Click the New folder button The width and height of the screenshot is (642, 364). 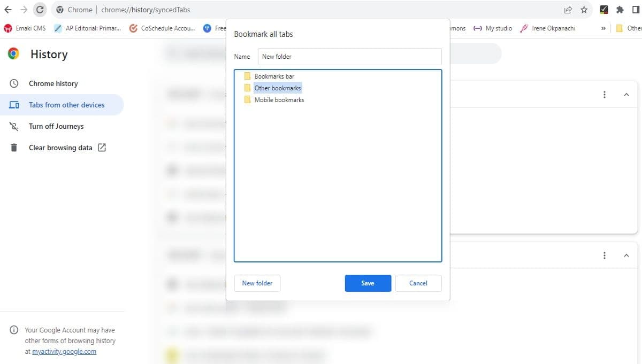(257, 283)
